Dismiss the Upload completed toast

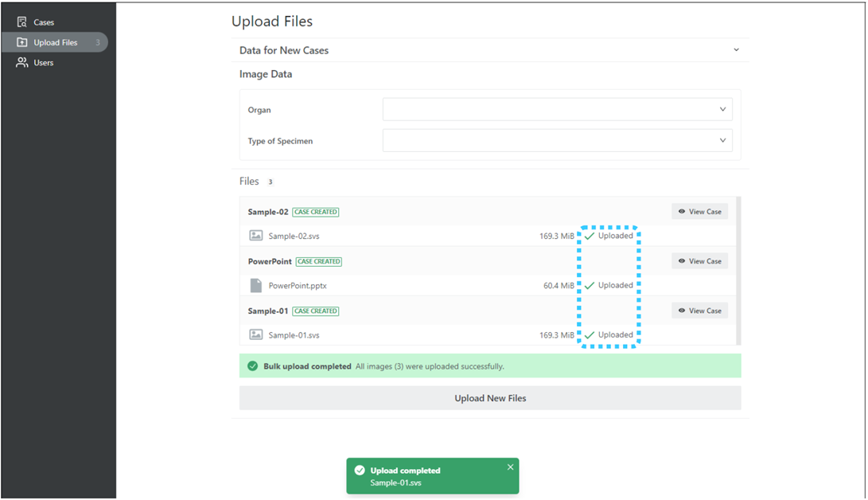click(511, 467)
